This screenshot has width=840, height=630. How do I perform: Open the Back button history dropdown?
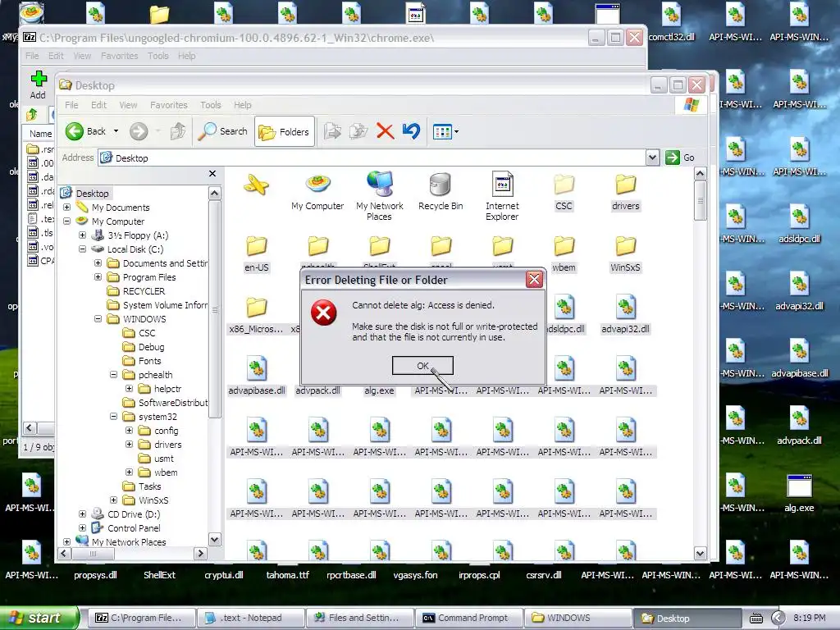[x=116, y=131]
